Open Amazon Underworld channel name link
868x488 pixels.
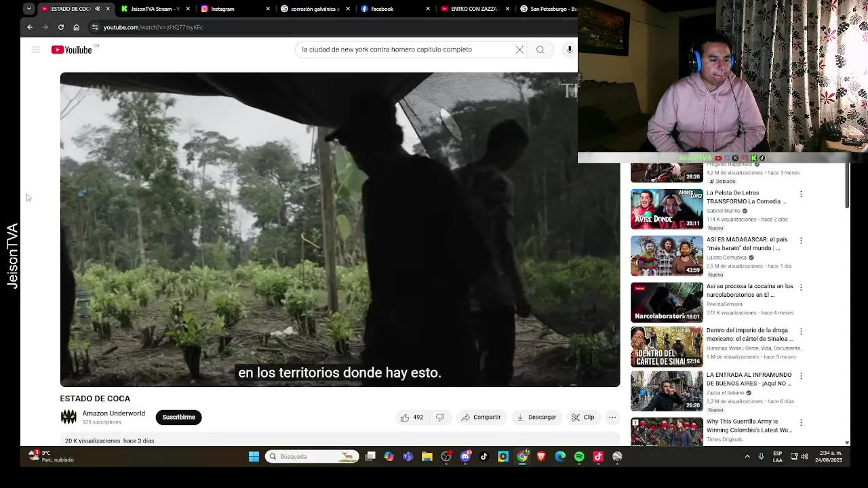(113, 413)
